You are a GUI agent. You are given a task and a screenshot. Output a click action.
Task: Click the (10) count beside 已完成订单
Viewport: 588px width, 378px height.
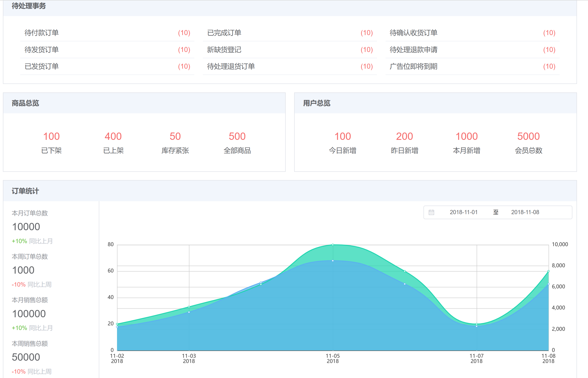(367, 33)
